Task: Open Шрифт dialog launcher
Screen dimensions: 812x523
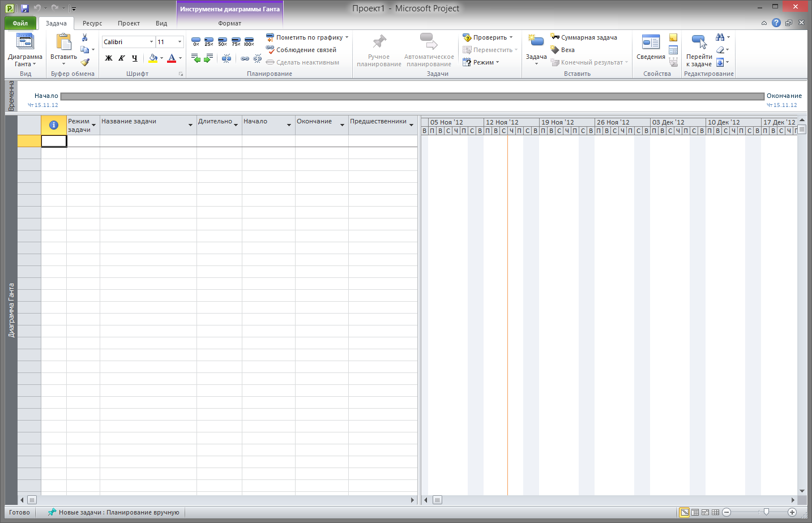Action: pyautogui.click(x=181, y=74)
